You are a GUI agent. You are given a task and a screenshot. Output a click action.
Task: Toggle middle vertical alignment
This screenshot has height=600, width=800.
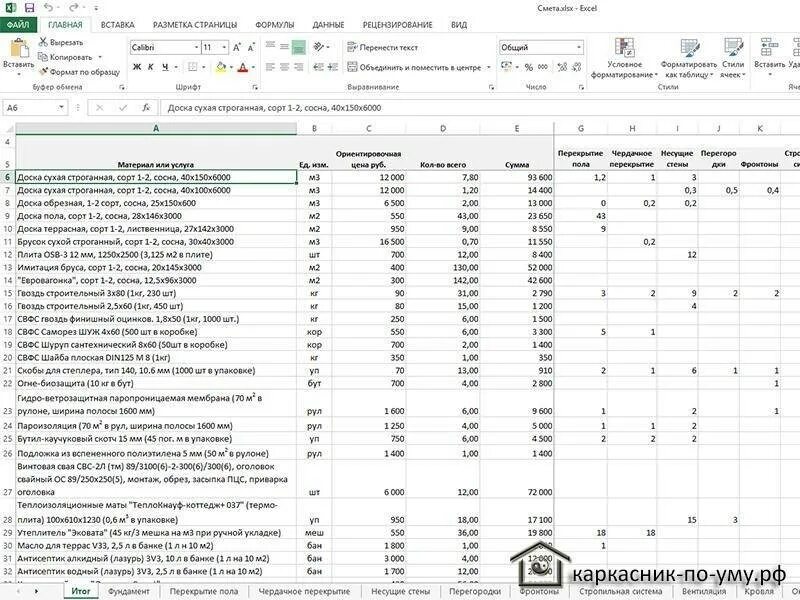284,47
